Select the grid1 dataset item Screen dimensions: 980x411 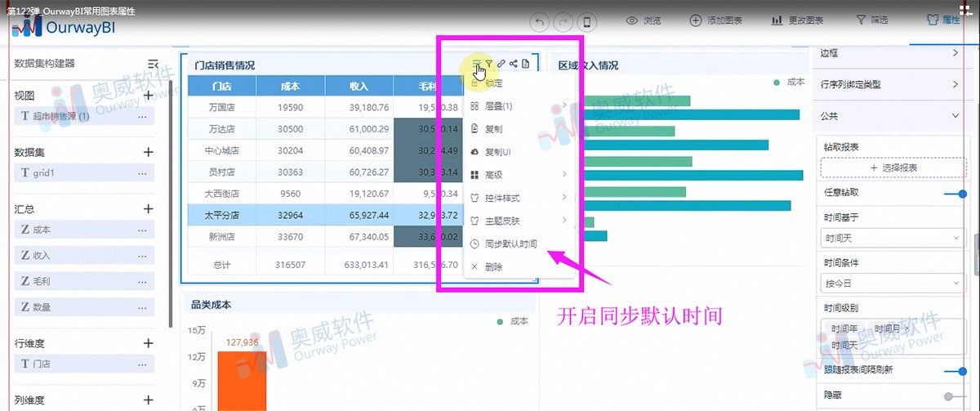[x=85, y=173]
